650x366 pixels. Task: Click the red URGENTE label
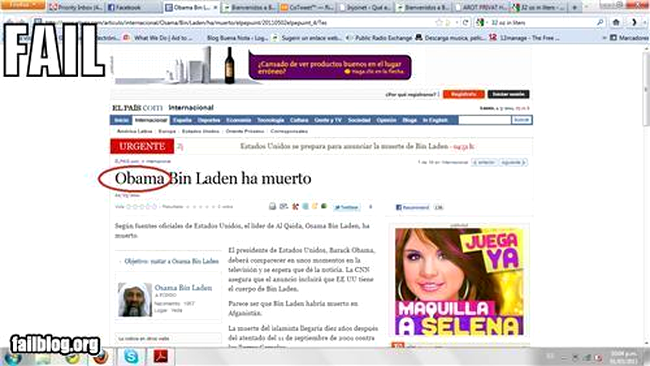click(142, 146)
